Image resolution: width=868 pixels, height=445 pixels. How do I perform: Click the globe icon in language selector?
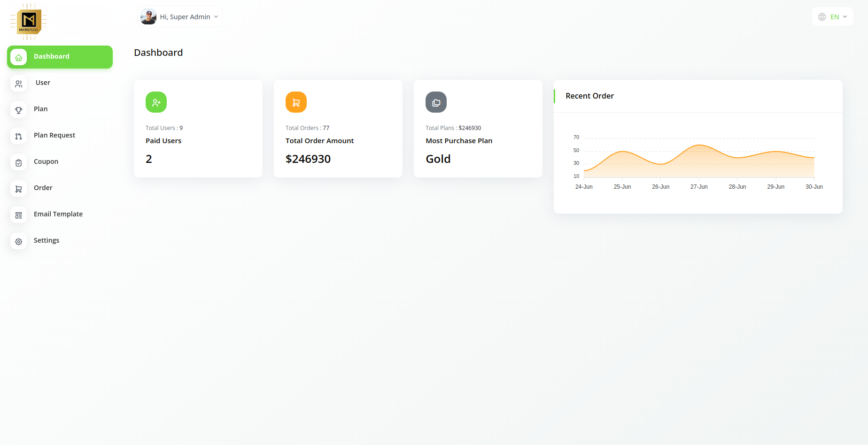click(822, 17)
